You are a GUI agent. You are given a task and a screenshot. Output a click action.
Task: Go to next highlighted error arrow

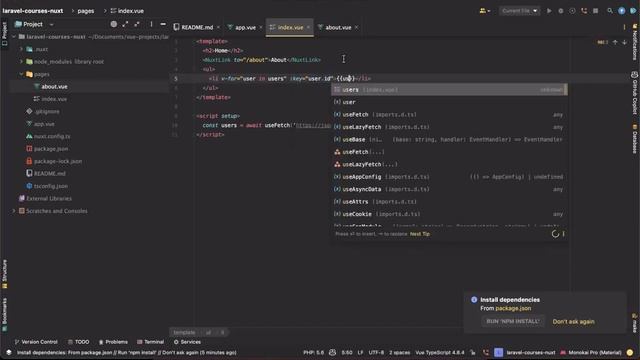[624, 42]
